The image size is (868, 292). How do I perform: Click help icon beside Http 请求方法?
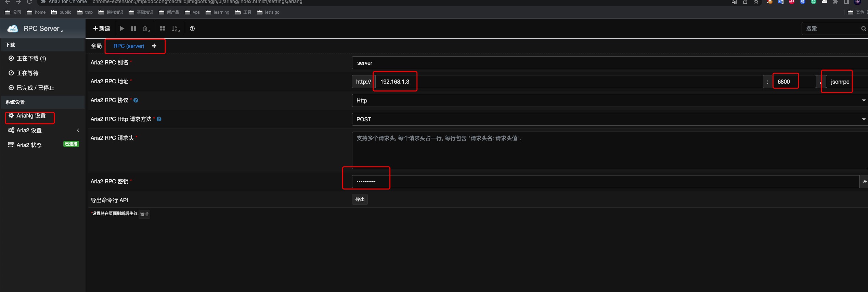(159, 119)
